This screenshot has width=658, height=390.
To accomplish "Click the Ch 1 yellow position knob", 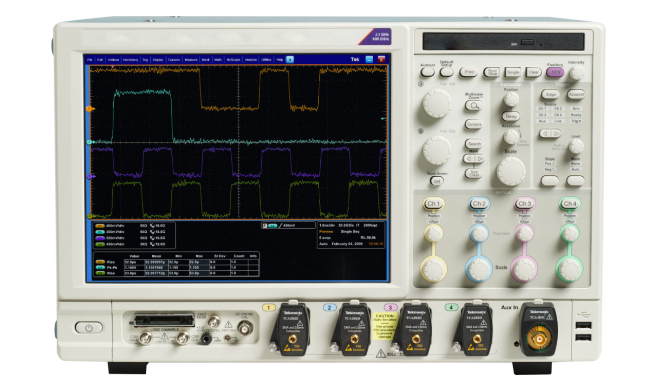I will pos(433,233).
